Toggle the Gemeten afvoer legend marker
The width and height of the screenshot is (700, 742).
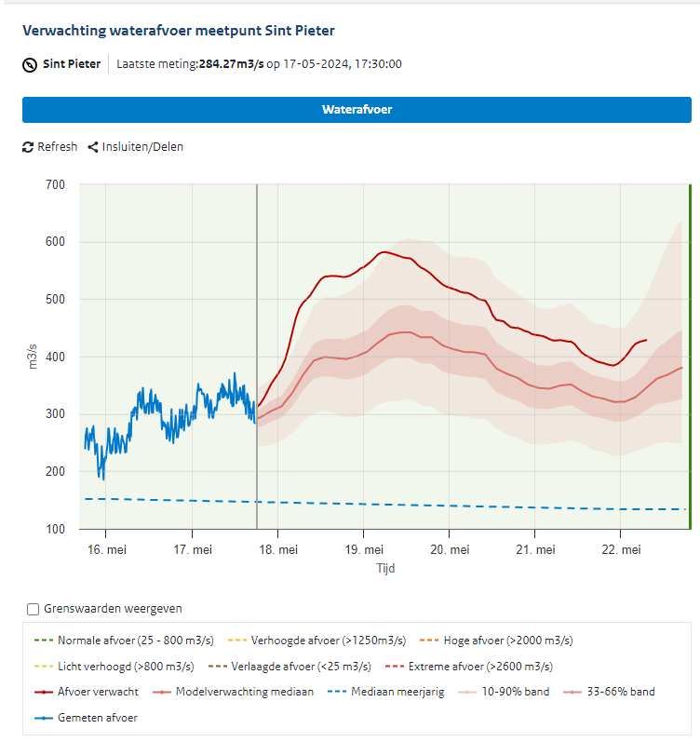44,718
